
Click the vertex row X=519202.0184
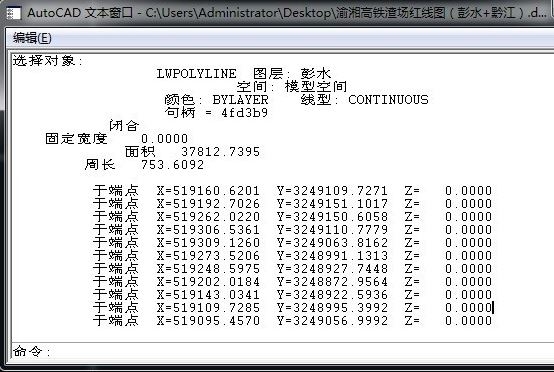292,282
